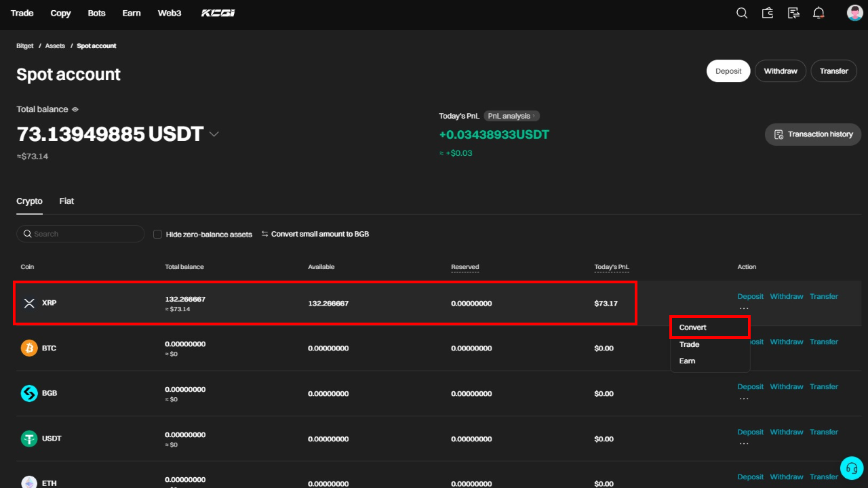The width and height of the screenshot is (868, 488).
Task: Expand the USDT currency dropdown chevron
Action: pyautogui.click(x=214, y=134)
